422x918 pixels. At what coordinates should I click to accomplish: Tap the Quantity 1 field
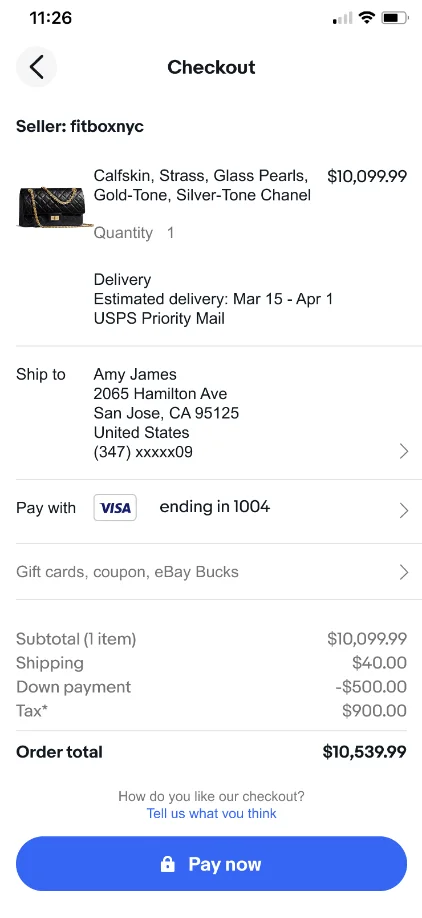tap(134, 233)
